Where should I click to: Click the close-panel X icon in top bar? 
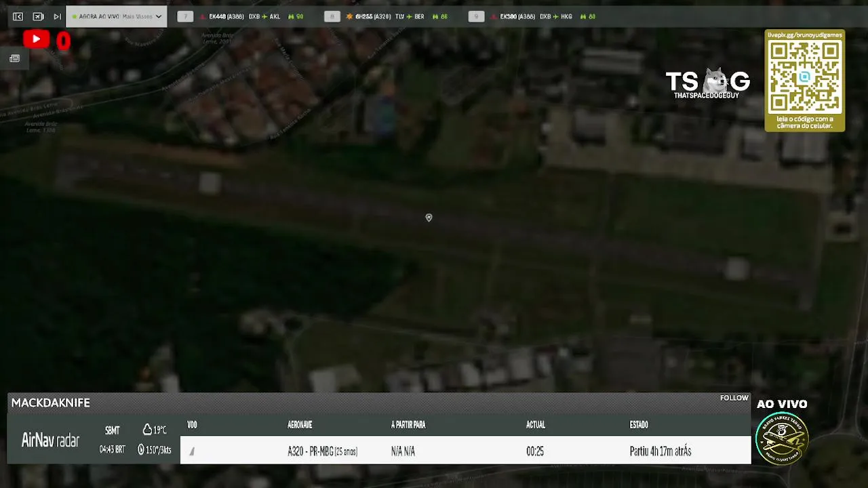38,16
